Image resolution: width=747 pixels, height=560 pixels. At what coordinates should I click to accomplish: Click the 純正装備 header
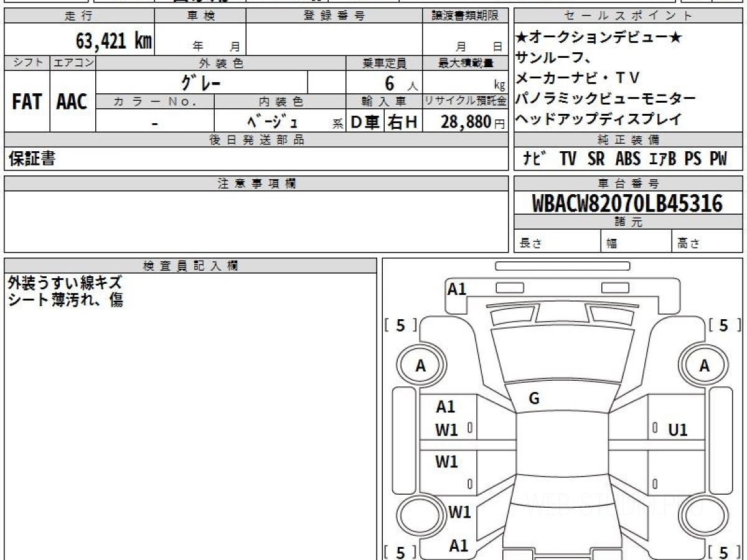point(629,139)
